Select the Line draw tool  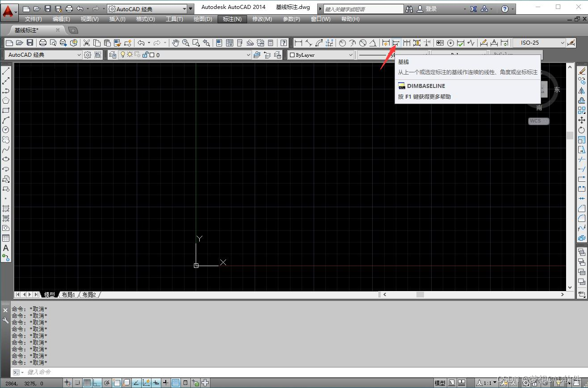pyautogui.click(x=6, y=71)
